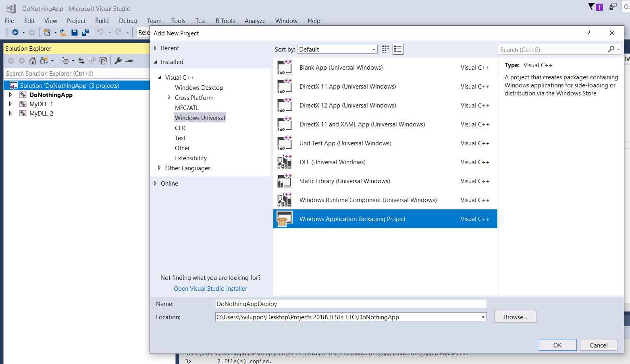The width and height of the screenshot is (630, 364).
Task: Click the dialog help question mark
Action: [x=588, y=33]
